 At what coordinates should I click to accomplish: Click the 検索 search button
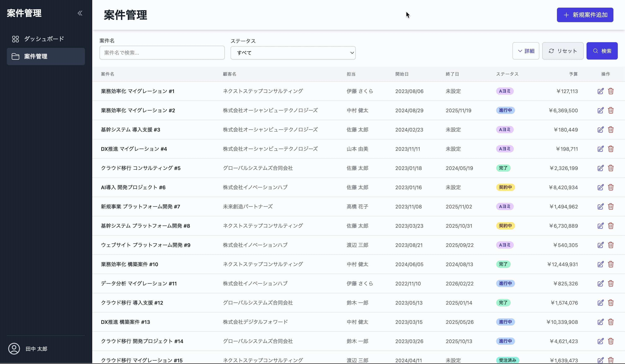(x=602, y=51)
